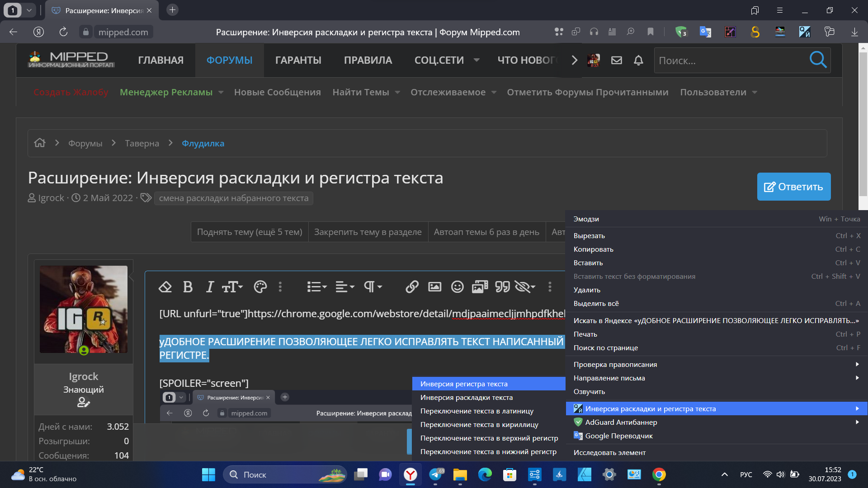Open Google Chrome from the taskbar
The width and height of the screenshot is (868, 488).
659,474
